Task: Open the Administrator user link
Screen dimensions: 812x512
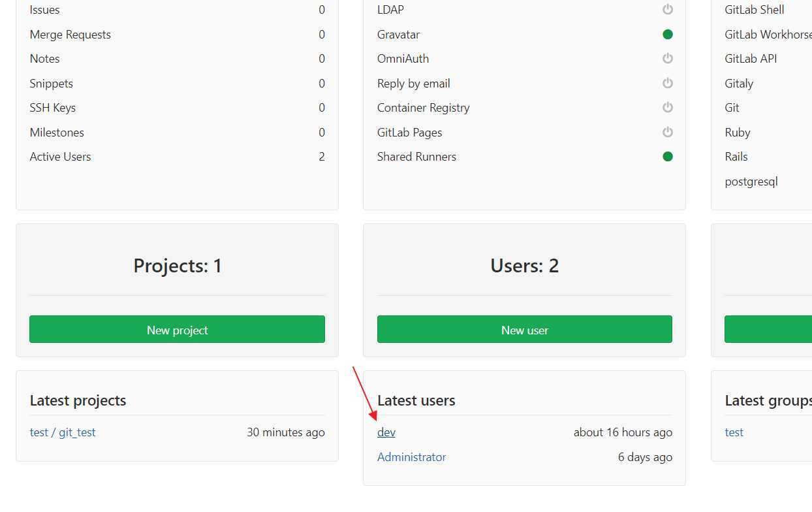Action: 412,457
